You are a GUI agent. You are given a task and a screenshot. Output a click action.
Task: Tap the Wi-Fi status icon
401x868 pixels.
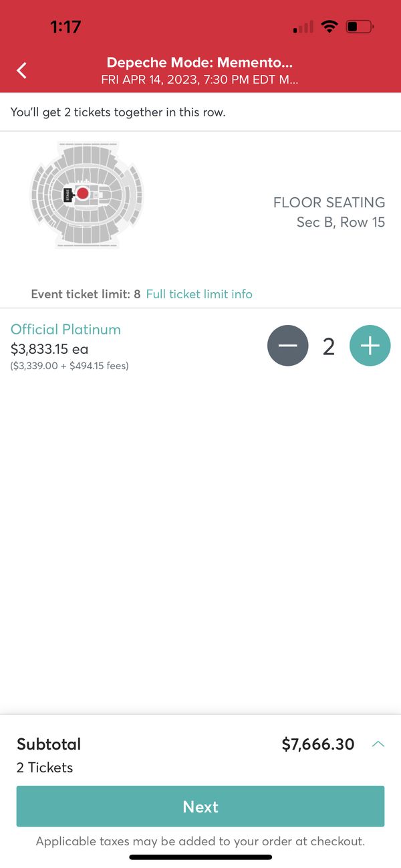[329, 27]
